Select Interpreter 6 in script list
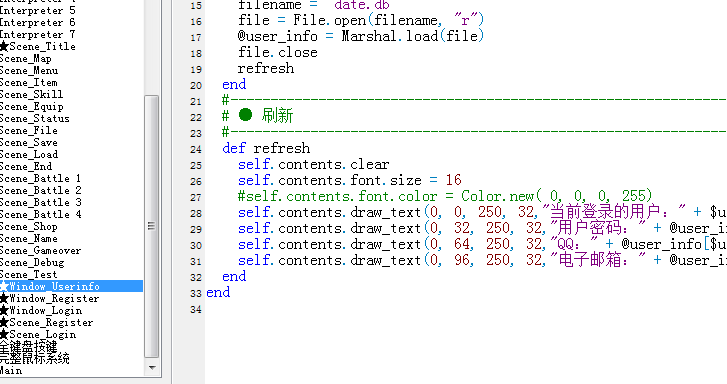727x384 pixels. pyautogui.click(x=38, y=22)
